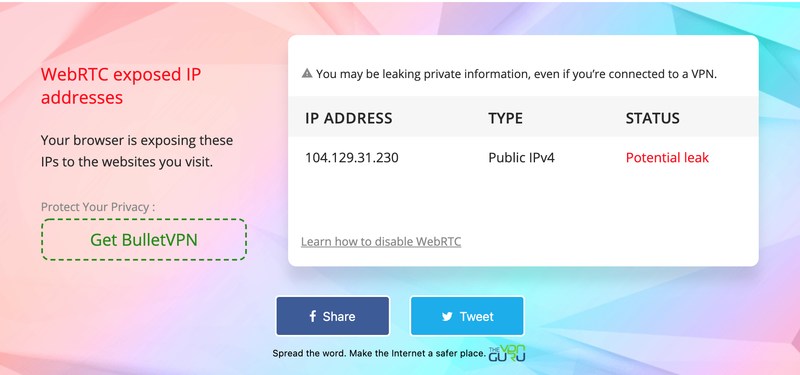The image size is (800, 375).
Task: Click the Potential leak status text
Action: [667, 158]
